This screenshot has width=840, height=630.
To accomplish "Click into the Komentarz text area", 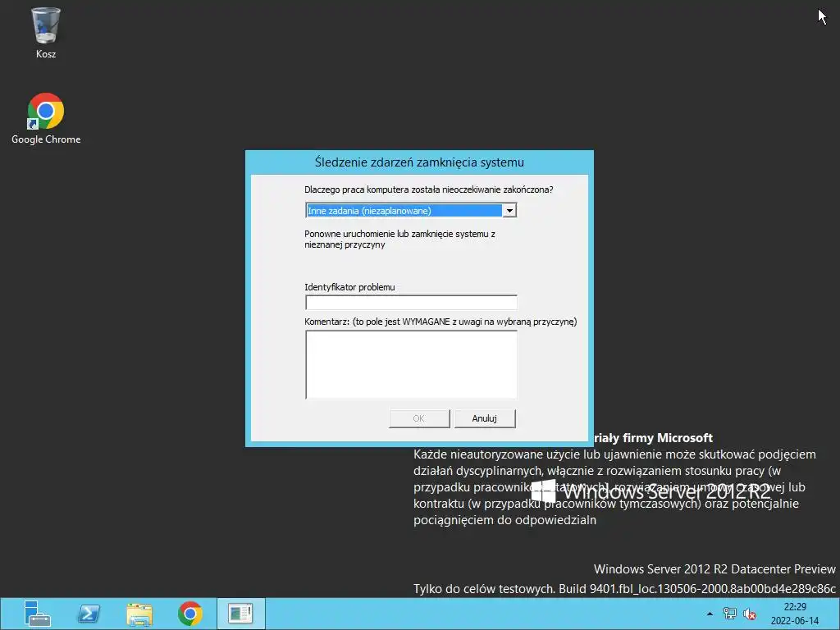I will [411, 365].
